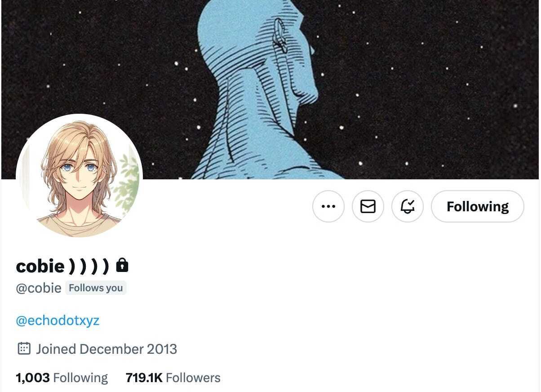View the 1,003 Following list
The image size is (541, 392).
pyautogui.click(x=62, y=378)
